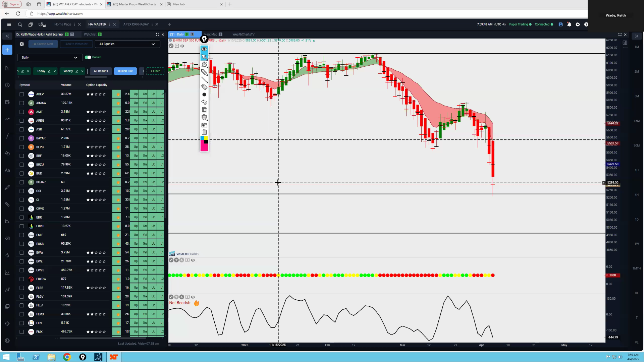
Task: Select the stopwatch measure tool
Action: click(204, 64)
